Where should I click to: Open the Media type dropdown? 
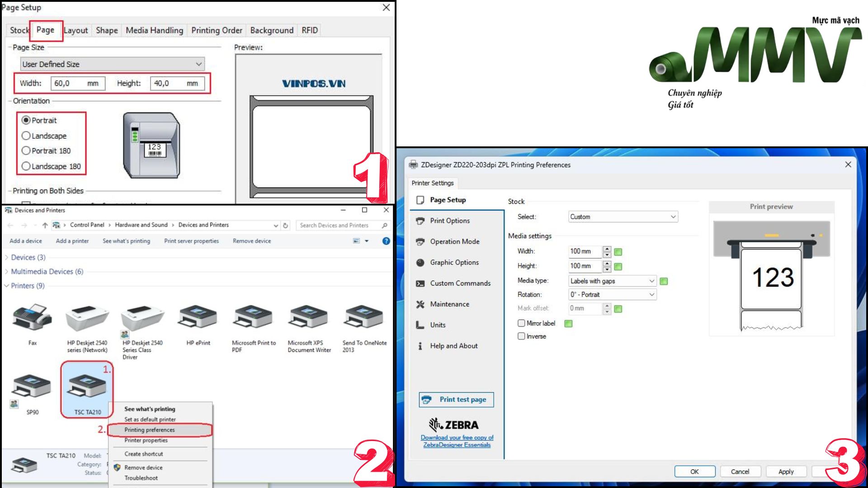click(x=612, y=281)
